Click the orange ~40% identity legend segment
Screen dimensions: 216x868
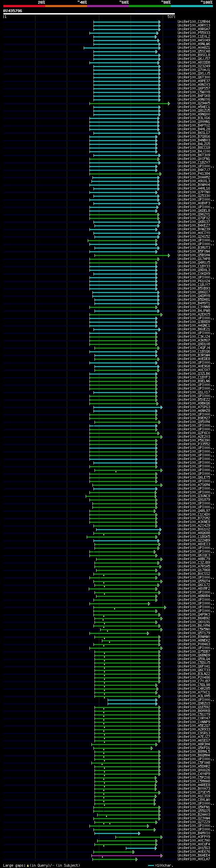pos(66,6)
